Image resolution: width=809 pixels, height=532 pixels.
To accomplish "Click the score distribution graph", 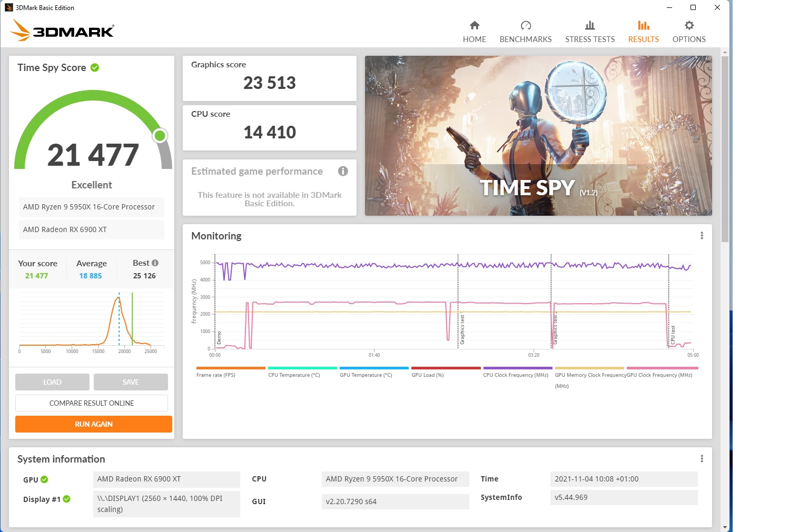I will point(92,322).
